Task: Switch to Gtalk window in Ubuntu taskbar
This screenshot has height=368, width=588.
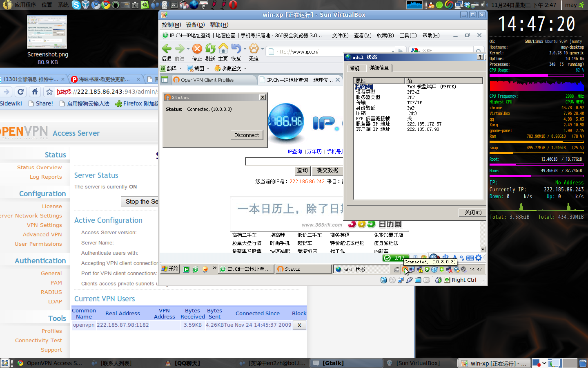Action: (346, 363)
